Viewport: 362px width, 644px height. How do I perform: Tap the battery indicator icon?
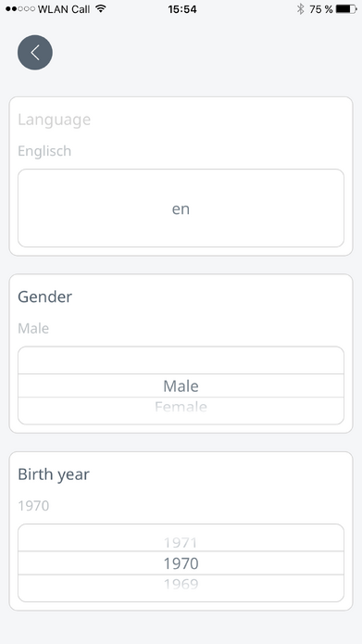[346, 9]
